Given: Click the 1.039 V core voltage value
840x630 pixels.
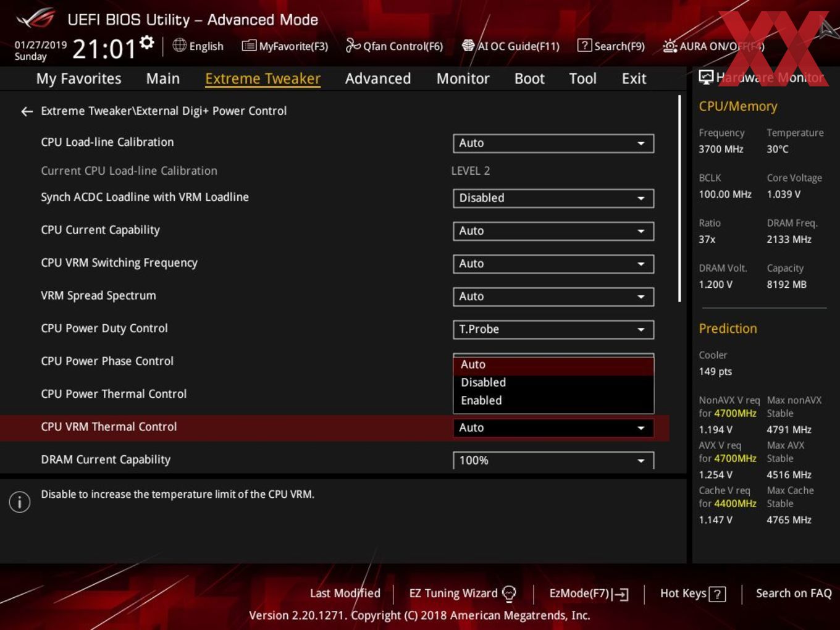Looking at the screenshot, I should pos(784,194).
